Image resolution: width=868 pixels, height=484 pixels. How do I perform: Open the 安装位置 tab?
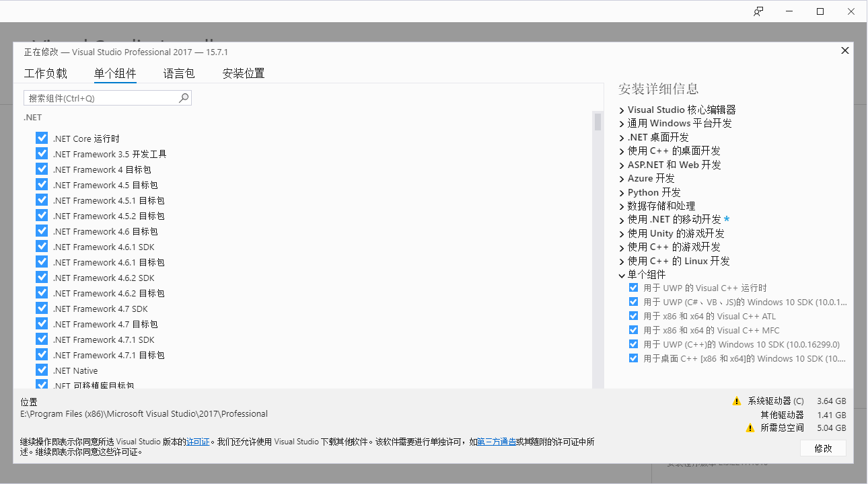pyautogui.click(x=243, y=73)
